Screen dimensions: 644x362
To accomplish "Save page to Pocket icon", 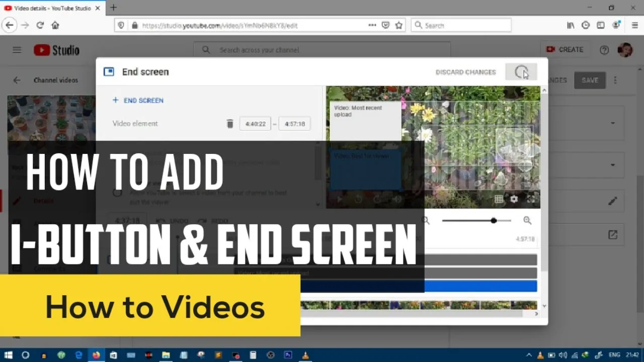I will coord(386,25).
